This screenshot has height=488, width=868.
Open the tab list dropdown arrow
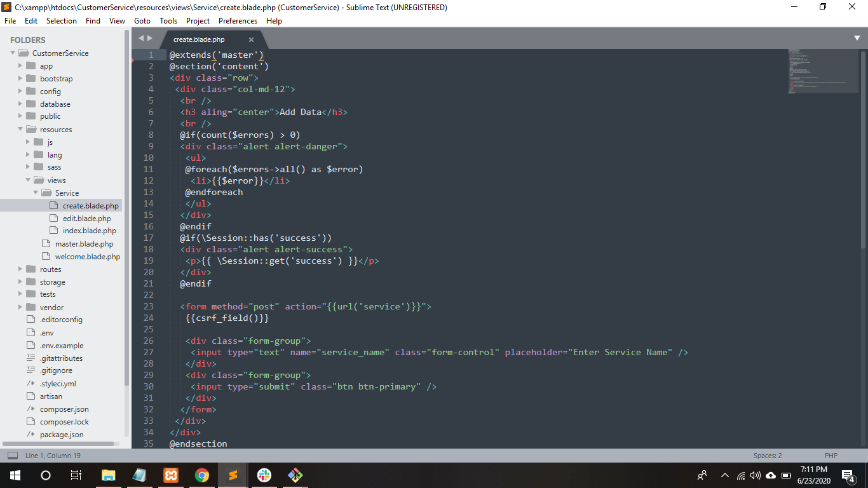857,38
